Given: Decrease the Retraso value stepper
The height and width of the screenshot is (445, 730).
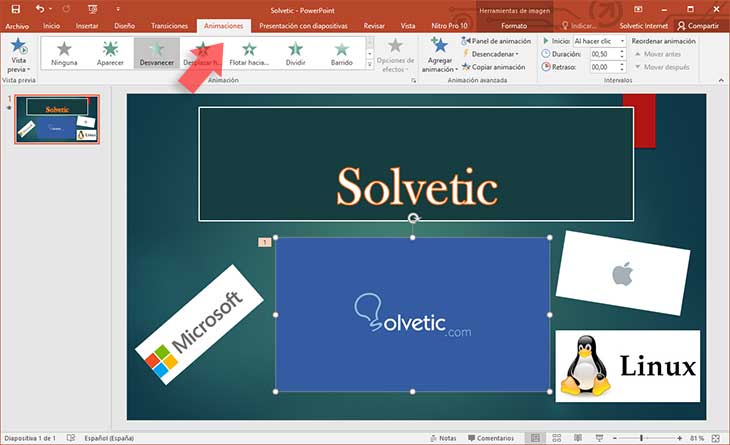Looking at the screenshot, I should point(622,70).
